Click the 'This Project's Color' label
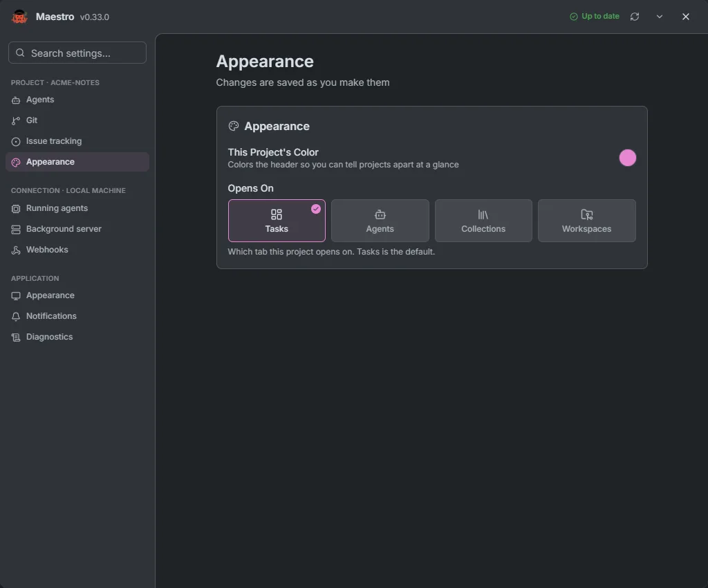The image size is (708, 588). tap(272, 152)
